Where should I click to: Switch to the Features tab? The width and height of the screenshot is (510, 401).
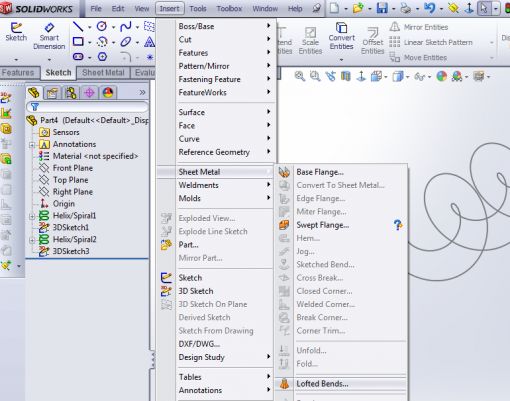coord(18,73)
